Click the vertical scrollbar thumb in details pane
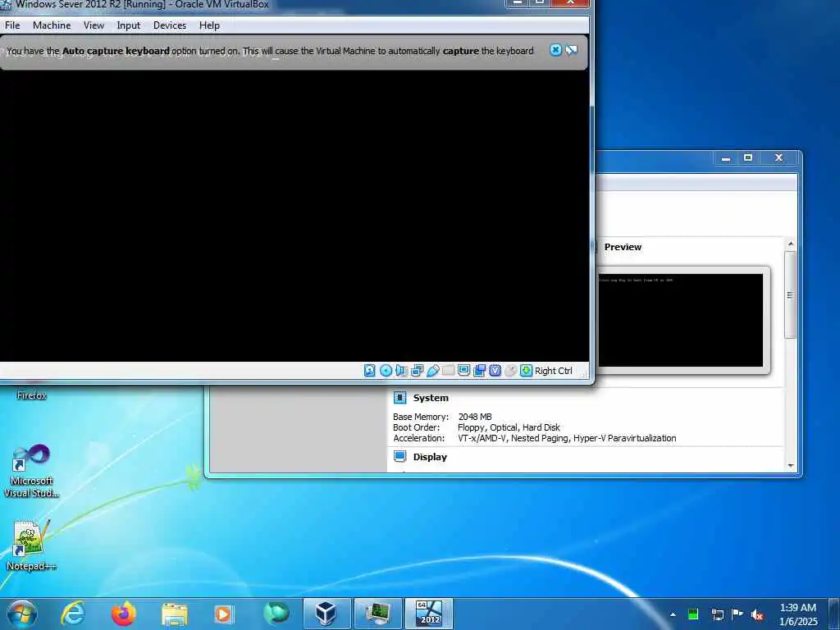The image size is (840, 630). tap(791, 294)
